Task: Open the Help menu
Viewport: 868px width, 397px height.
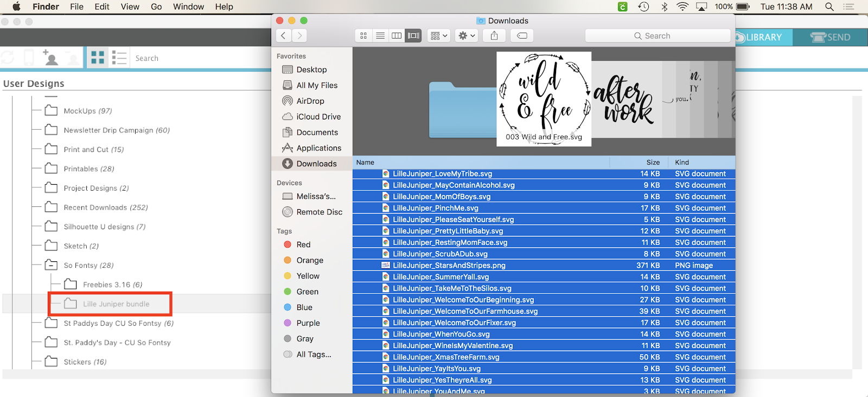Action: tap(224, 7)
